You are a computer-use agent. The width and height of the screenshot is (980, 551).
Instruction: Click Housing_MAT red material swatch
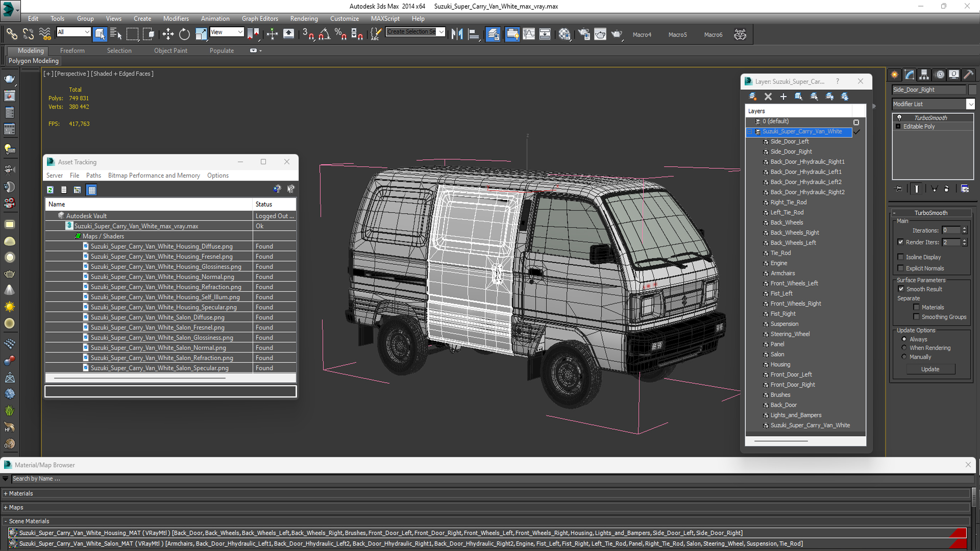click(x=958, y=533)
